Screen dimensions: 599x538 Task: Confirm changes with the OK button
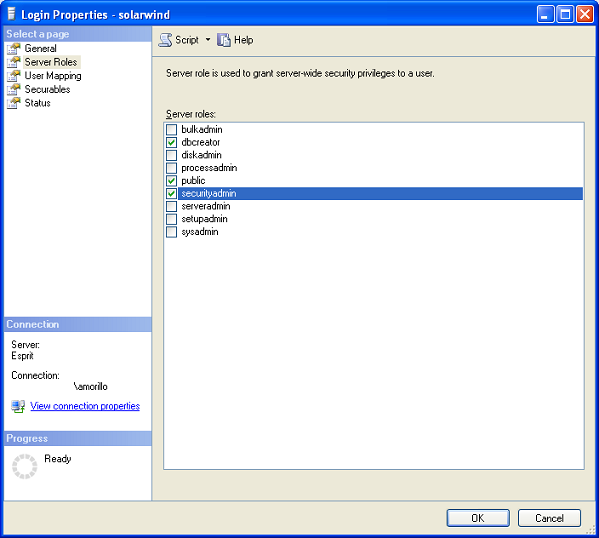pyautogui.click(x=478, y=518)
